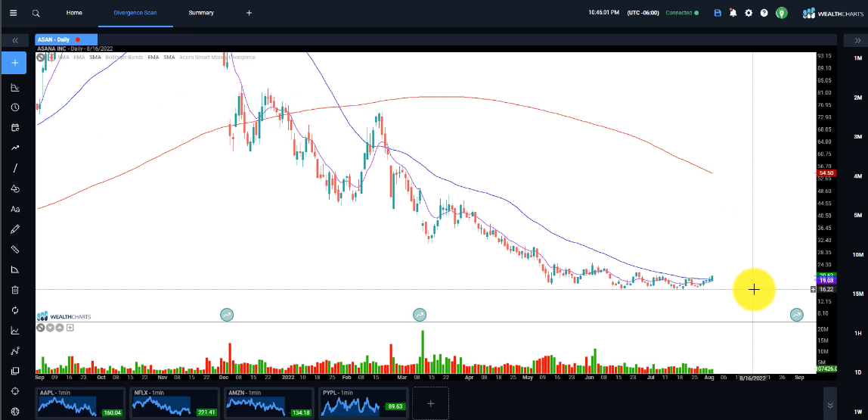Click the big blue plus add button
This screenshot has width=868, height=420.
click(15, 63)
